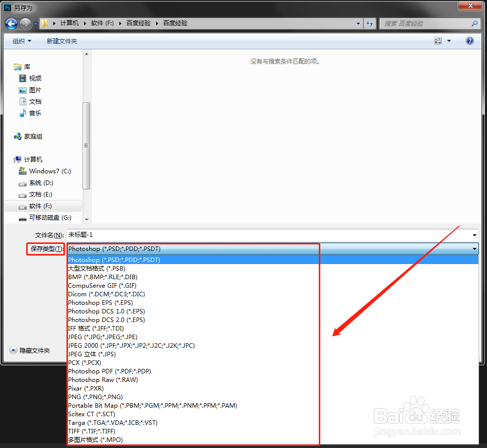
Task: Select Photoshop EPS (*.EPS) format
Action: 272,302
